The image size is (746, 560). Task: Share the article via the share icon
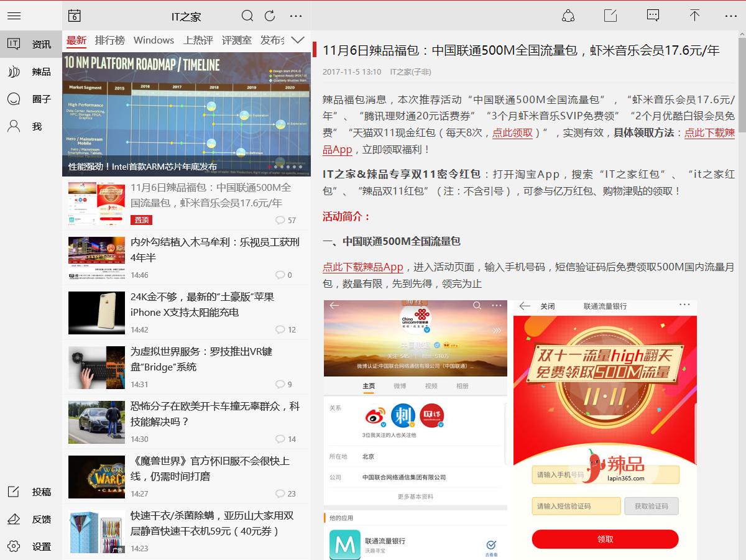point(568,16)
